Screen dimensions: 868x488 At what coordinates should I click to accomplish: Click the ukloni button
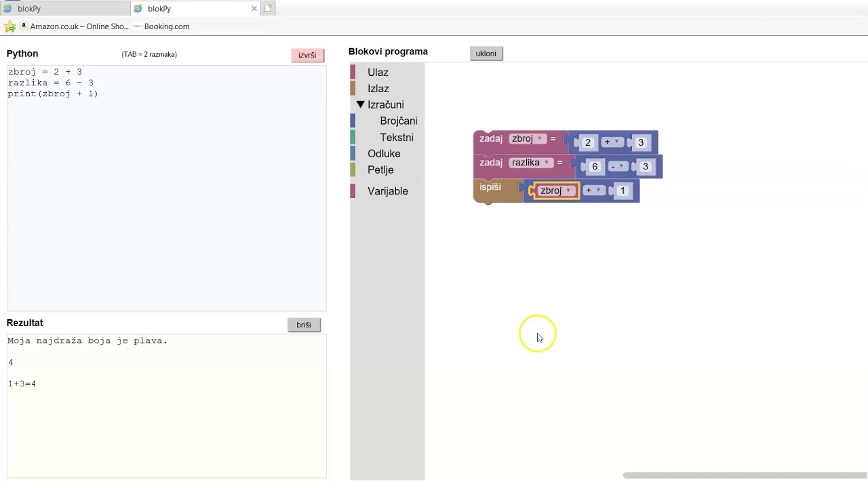click(x=486, y=54)
